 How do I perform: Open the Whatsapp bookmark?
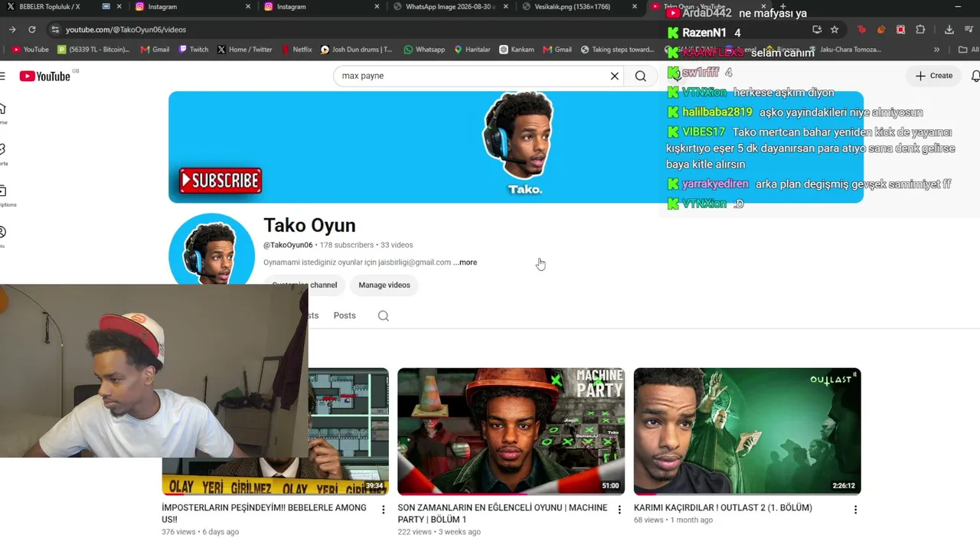pyautogui.click(x=424, y=50)
